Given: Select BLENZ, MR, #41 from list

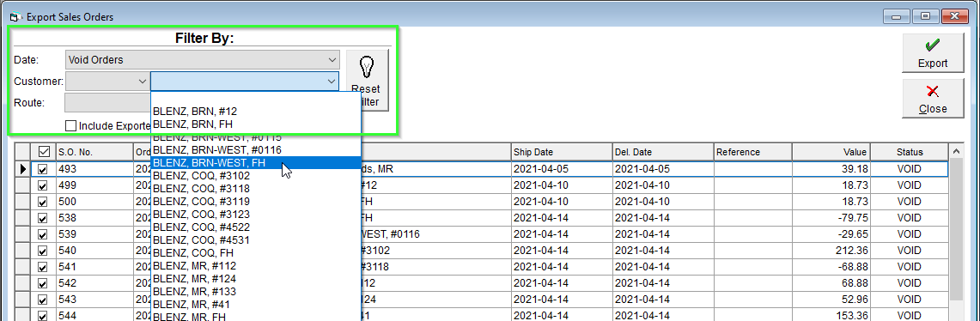Looking at the screenshot, I should pyautogui.click(x=256, y=305).
